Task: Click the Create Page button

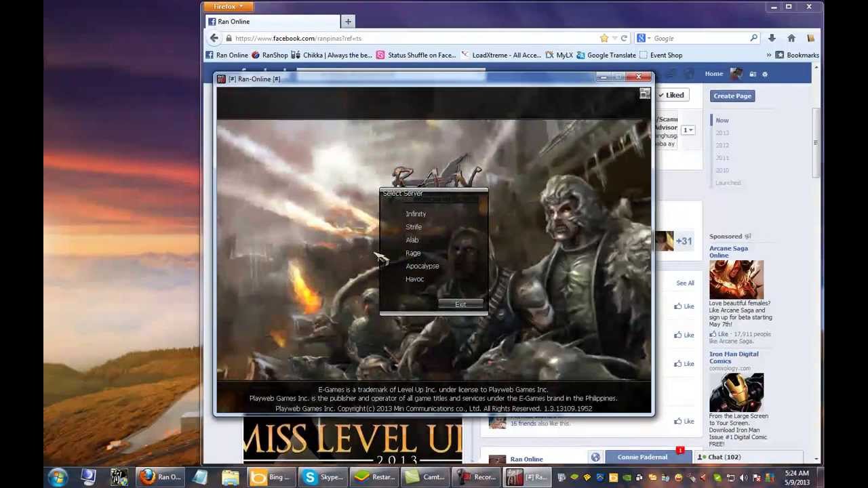Action: [x=732, y=96]
